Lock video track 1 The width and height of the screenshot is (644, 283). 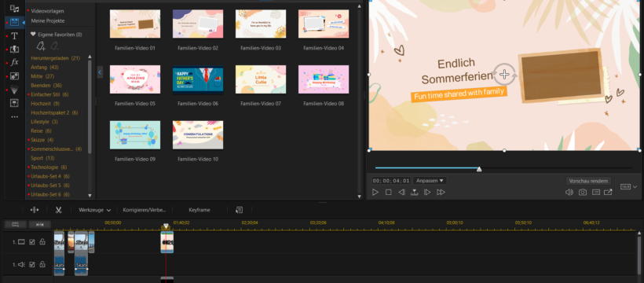point(42,242)
